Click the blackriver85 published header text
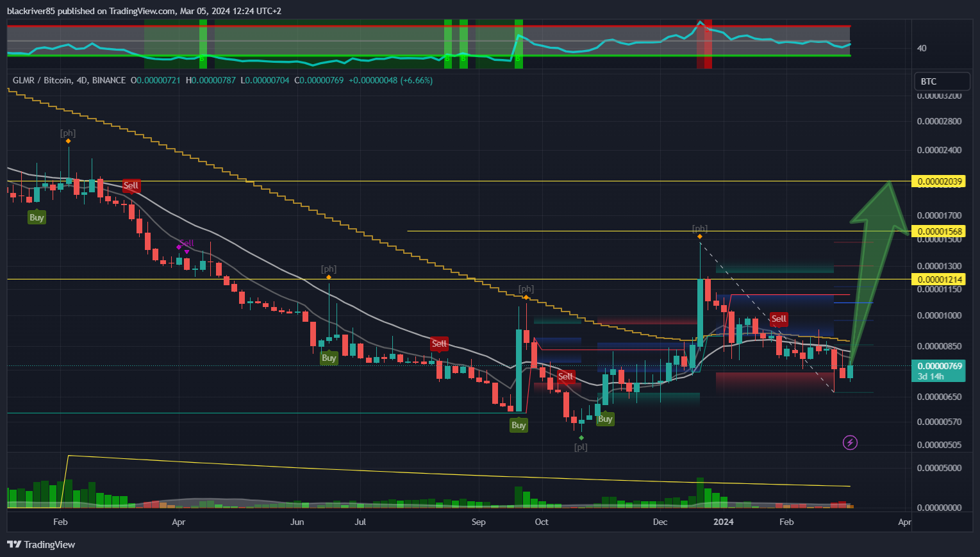This screenshot has width=980, height=557. [144, 11]
